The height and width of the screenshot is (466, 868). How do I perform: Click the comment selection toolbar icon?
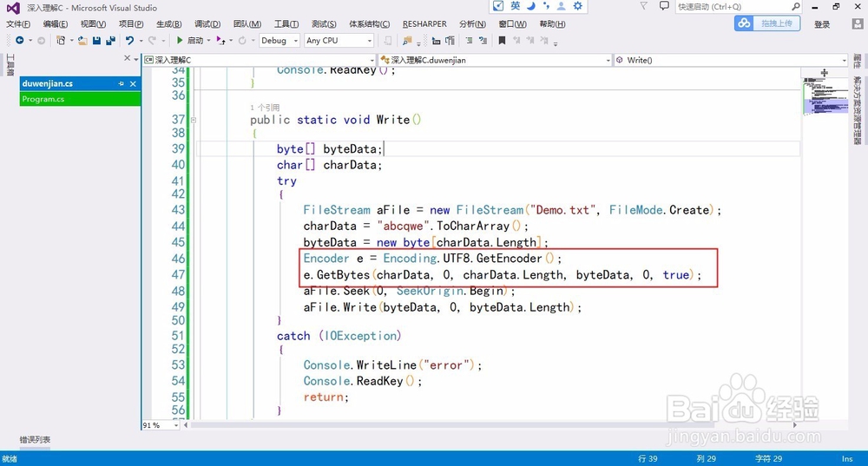(x=469, y=41)
